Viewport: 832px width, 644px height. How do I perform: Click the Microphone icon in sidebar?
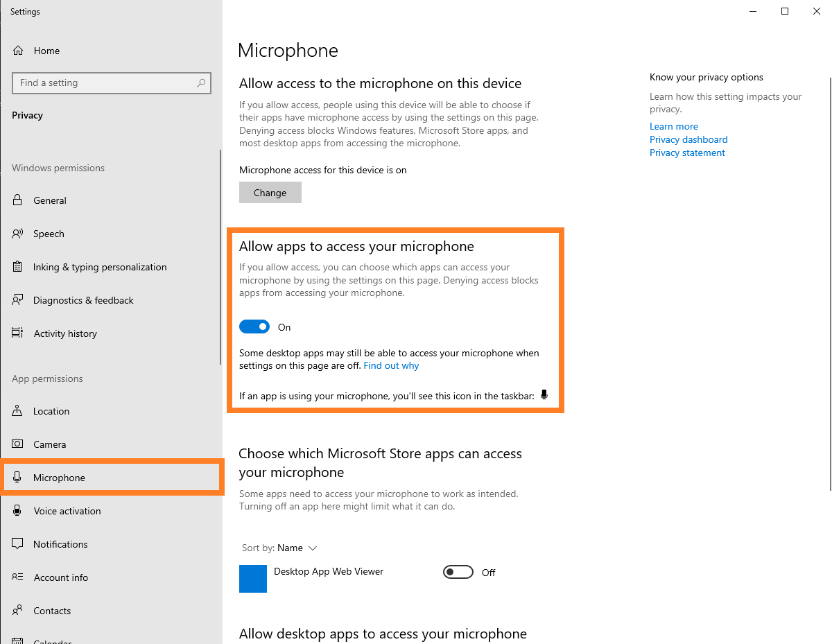click(x=18, y=478)
